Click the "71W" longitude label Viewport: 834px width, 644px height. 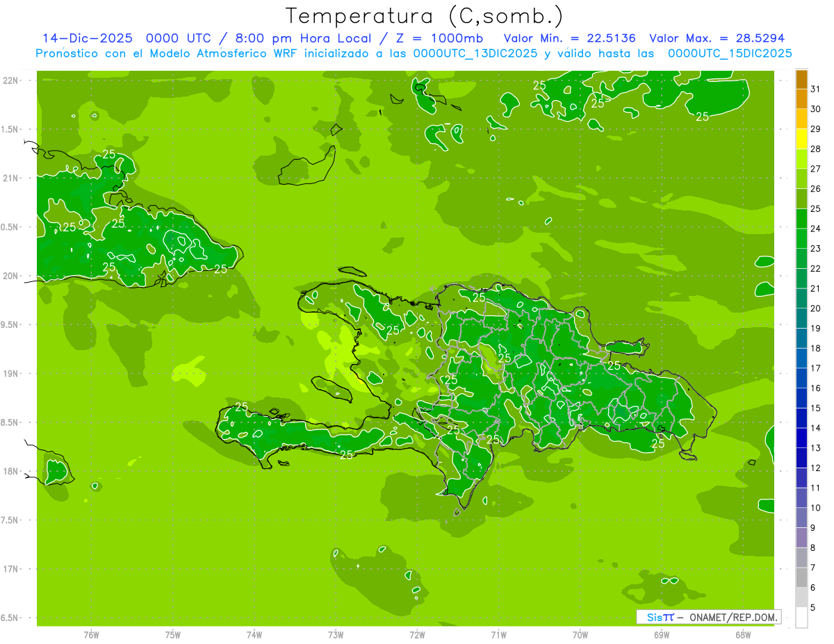tap(499, 635)
